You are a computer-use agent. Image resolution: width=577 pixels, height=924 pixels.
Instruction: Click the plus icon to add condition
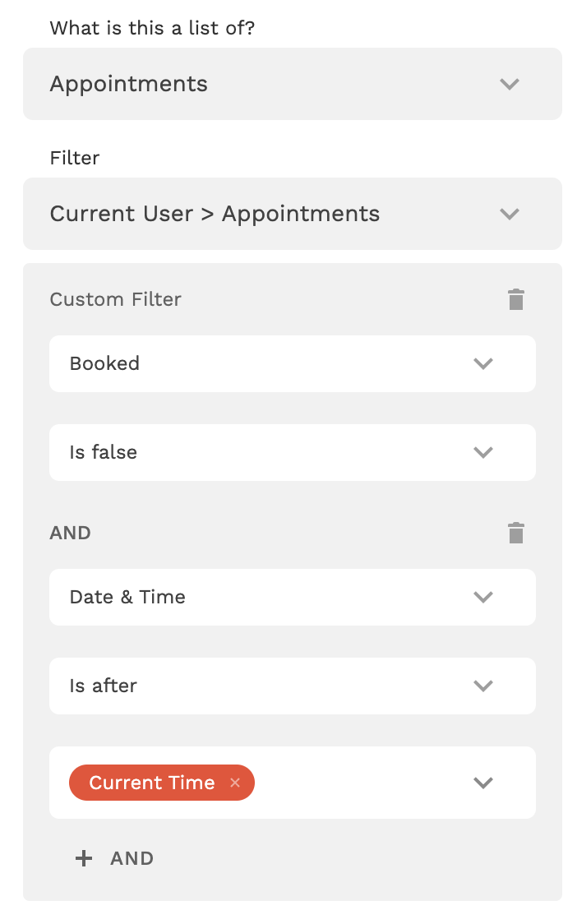coord(84,858)
